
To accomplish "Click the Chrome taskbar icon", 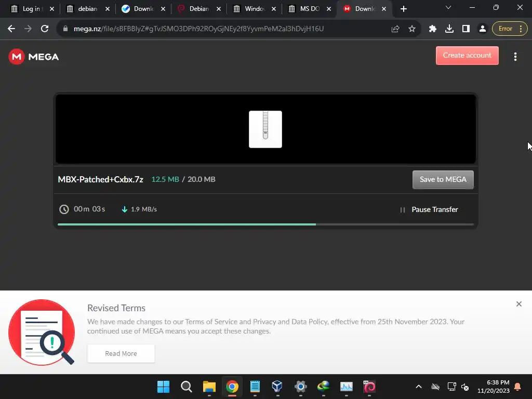I will tap(232, 387).
